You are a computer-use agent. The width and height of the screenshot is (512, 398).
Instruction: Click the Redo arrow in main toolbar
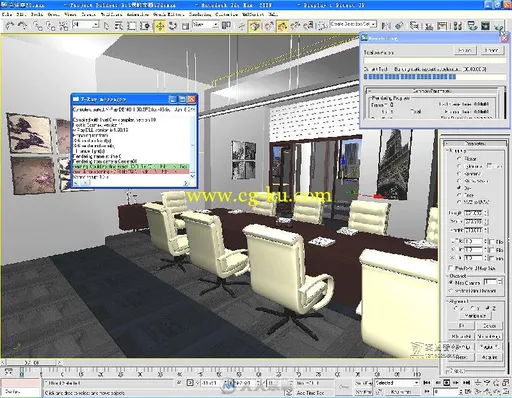22,25
